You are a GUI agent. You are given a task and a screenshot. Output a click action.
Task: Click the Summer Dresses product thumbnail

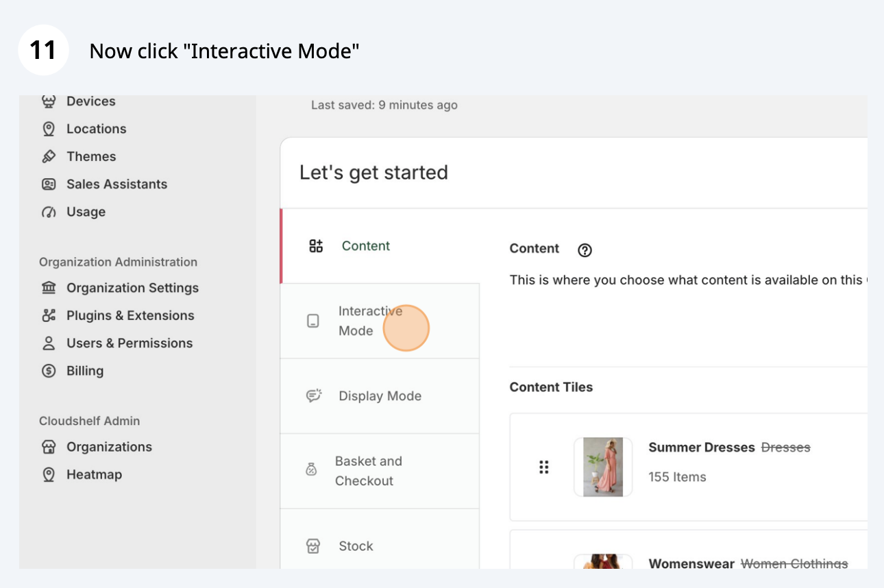[x=603, y=467]
